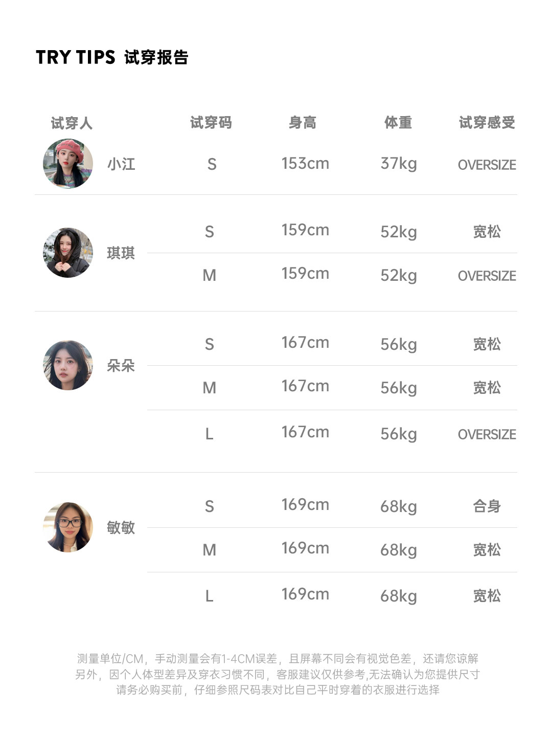Click the 试穿码 column header
The height and width of the screenshot is (756, 552).
coord(211,123)
